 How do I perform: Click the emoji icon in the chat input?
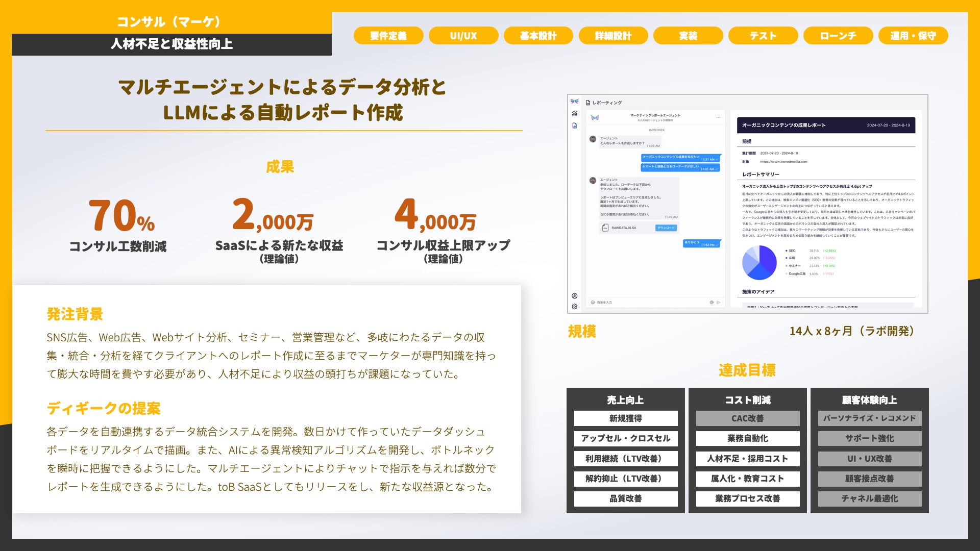click(593, 303)
